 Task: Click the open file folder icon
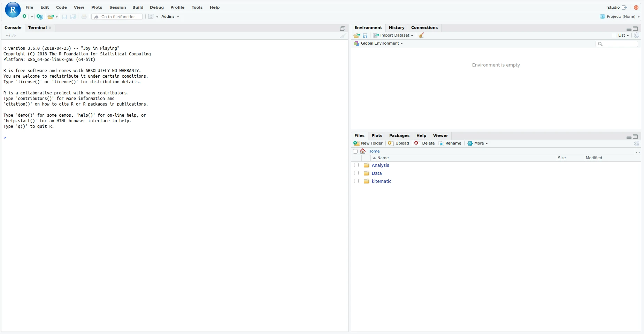point(51,17)
